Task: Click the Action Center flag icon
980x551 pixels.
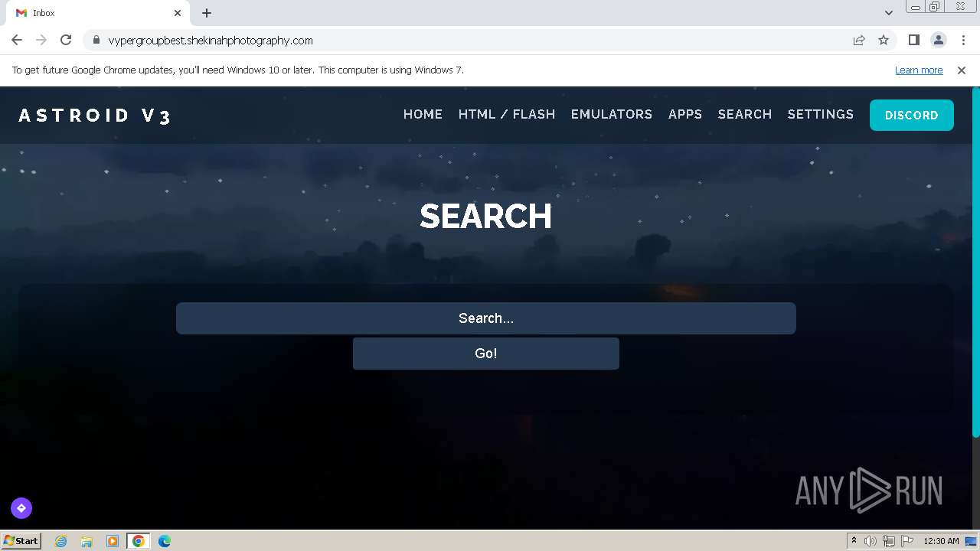Action: (x=907, y=541)
